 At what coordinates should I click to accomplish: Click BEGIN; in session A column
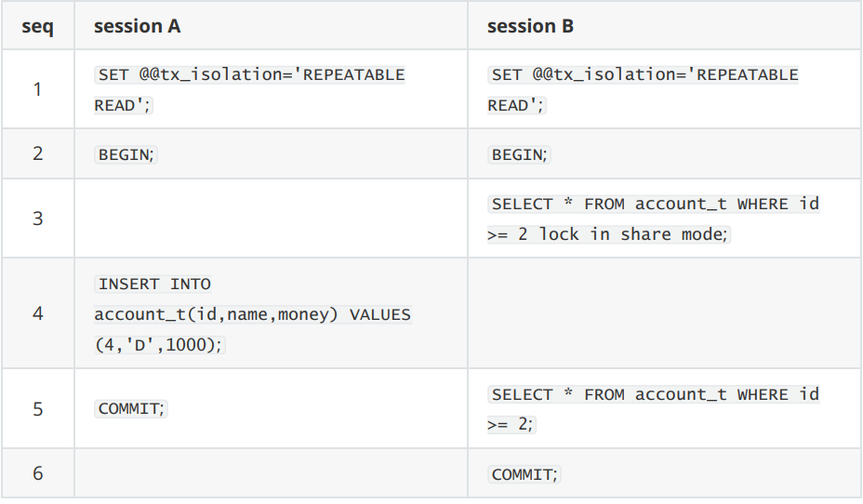[126, 154]
